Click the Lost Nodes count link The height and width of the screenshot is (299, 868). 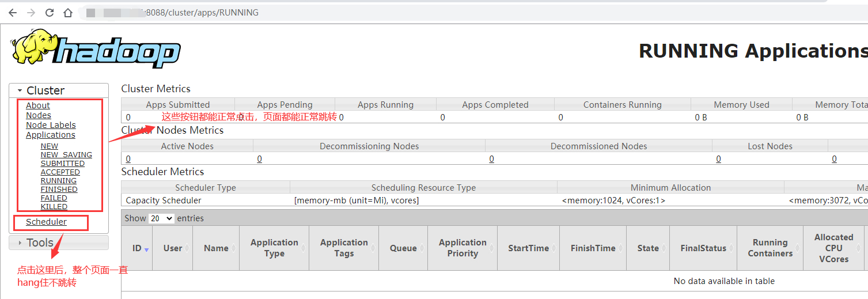[718, 159]
